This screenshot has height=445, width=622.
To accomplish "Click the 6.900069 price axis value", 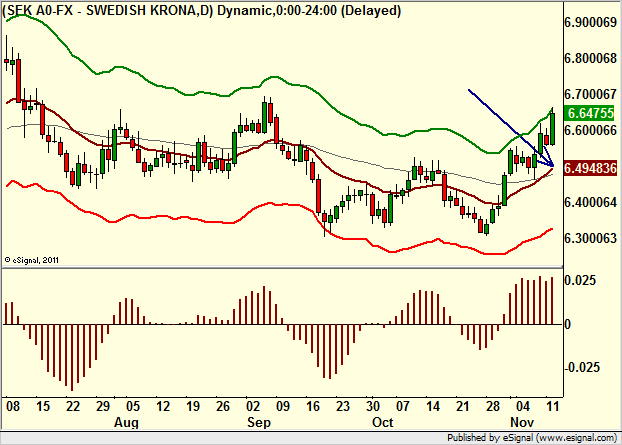I will [x=591, y=23].
